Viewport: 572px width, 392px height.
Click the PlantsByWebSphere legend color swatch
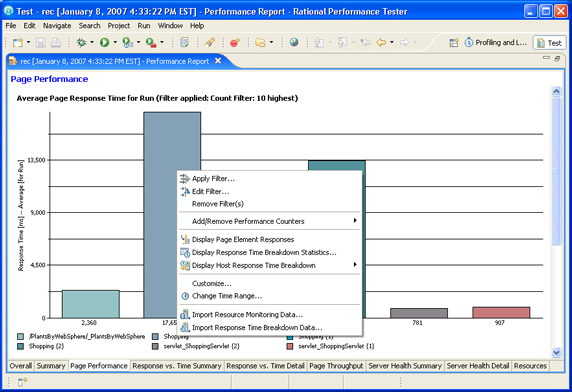pyautogui.click(x=21, y=337)
